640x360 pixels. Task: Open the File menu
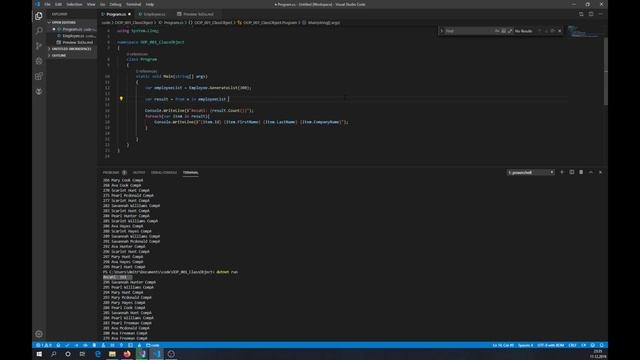[x=47, y=4]
